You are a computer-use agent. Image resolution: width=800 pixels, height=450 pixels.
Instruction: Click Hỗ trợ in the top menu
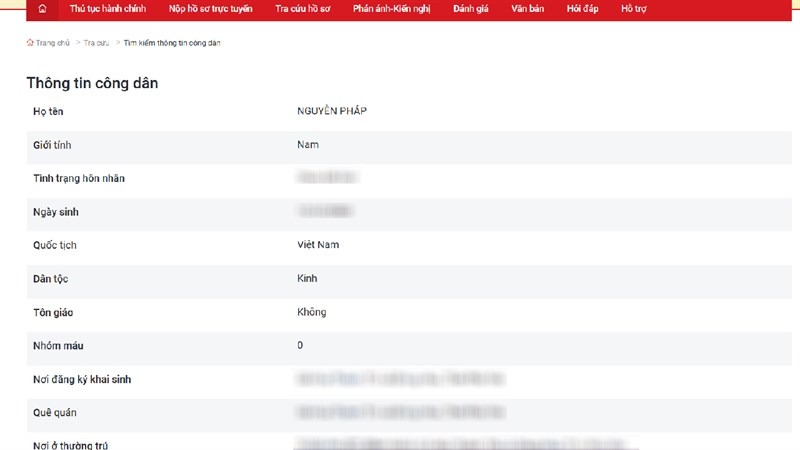634,9
